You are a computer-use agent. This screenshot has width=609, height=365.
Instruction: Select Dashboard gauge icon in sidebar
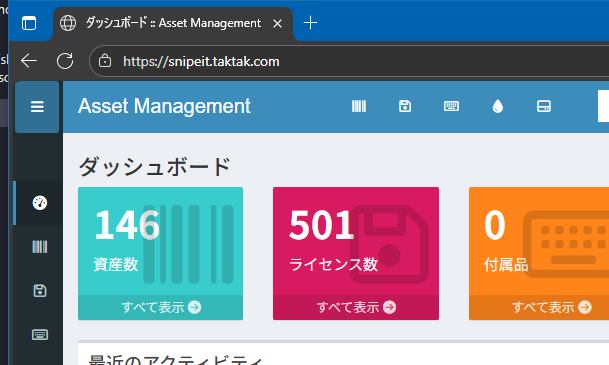pos(40,203)
